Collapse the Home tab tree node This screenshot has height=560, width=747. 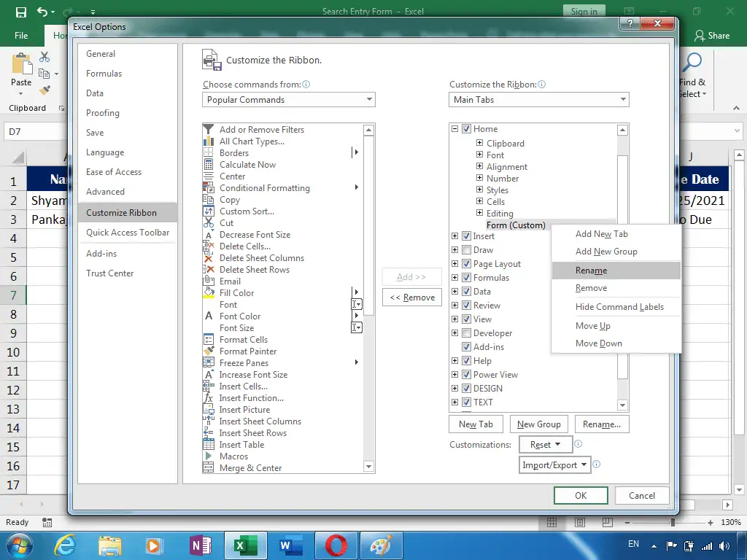pos(454,128)
